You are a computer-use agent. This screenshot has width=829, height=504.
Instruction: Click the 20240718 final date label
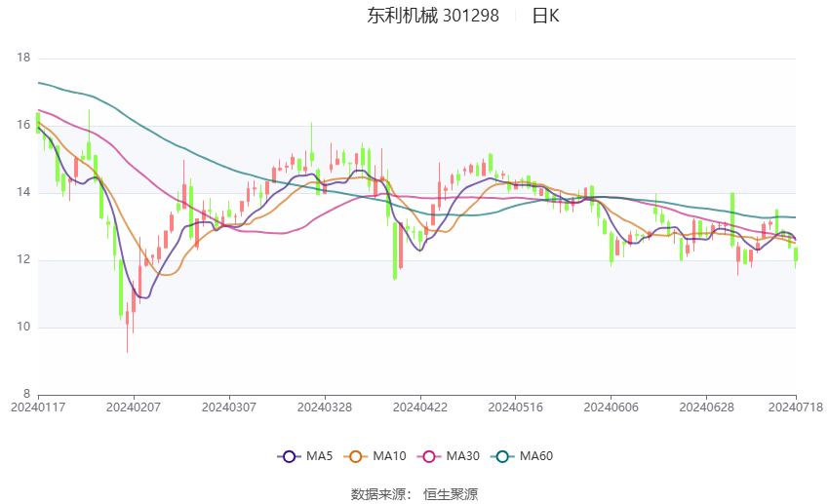[x=796, y=407]
